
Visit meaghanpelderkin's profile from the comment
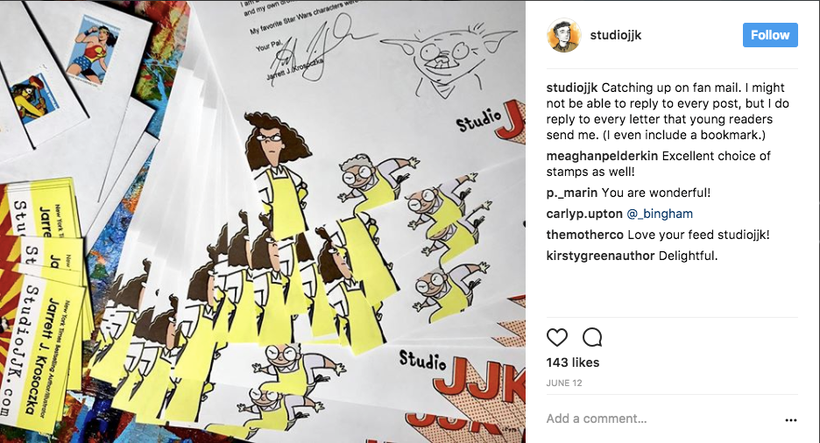click(x=602, y=156)
